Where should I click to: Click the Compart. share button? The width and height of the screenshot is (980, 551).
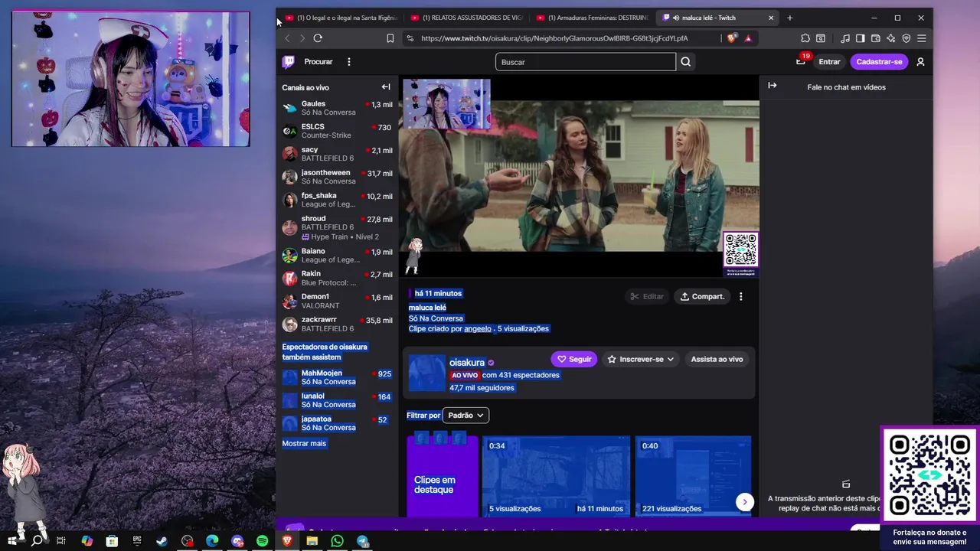[702, 296]
